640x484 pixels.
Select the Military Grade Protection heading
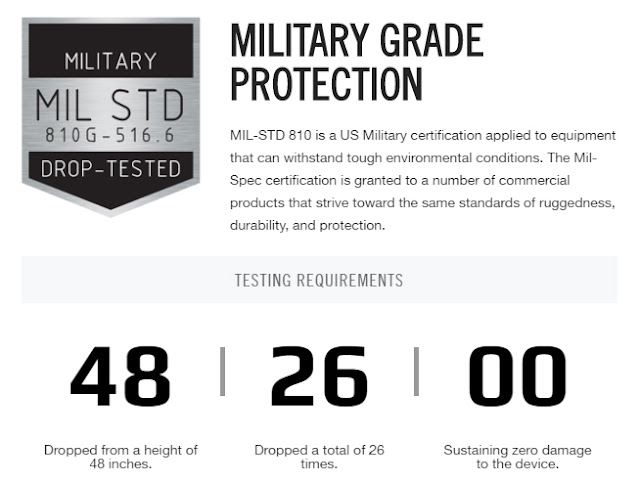coord(357,62)
